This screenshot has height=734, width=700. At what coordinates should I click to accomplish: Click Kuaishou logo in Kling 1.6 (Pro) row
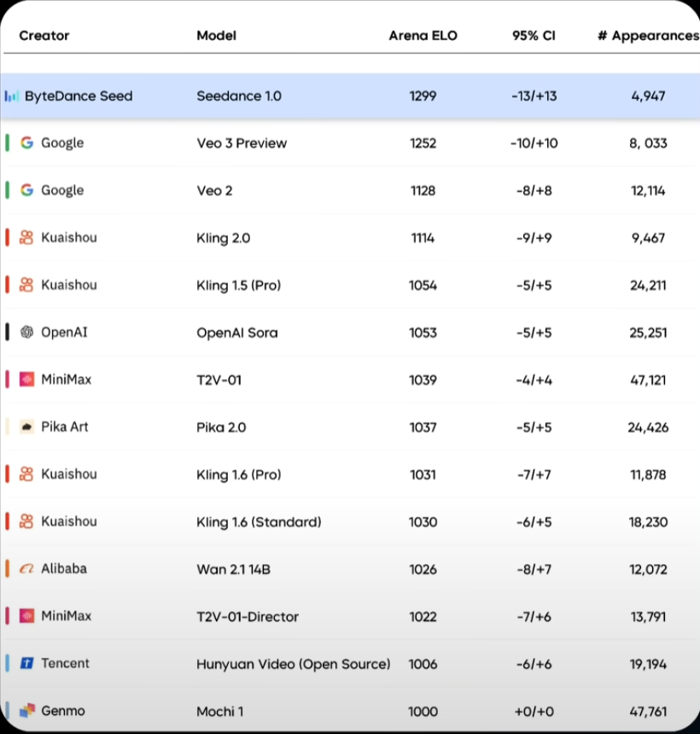26,475
